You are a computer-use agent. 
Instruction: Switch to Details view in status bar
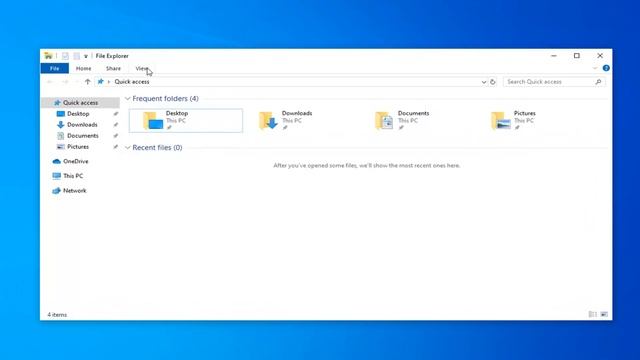click(593, 314)
